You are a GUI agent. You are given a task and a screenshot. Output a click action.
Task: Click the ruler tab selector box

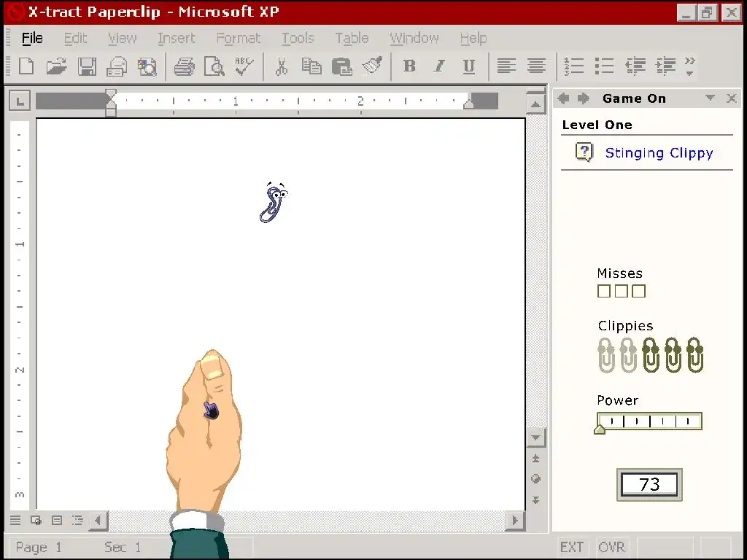20,101
